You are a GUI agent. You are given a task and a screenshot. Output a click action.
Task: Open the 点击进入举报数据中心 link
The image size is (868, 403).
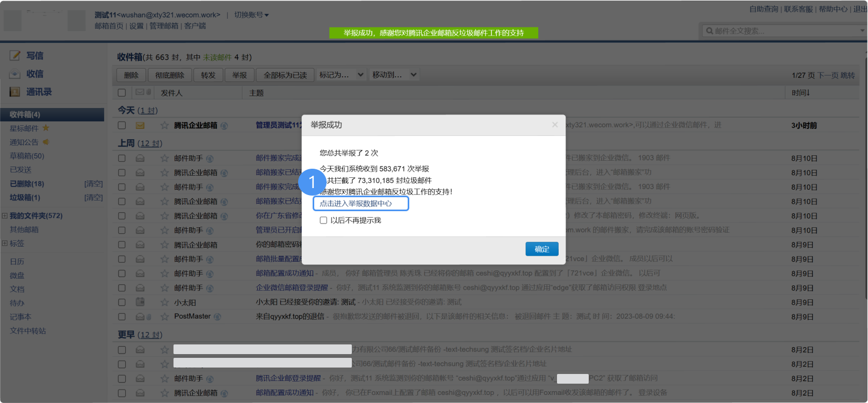tap(356, 204)
